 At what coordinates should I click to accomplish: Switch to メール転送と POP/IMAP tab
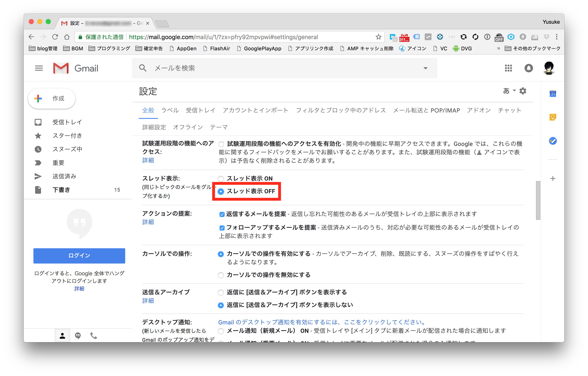click(x=426, y=110)
